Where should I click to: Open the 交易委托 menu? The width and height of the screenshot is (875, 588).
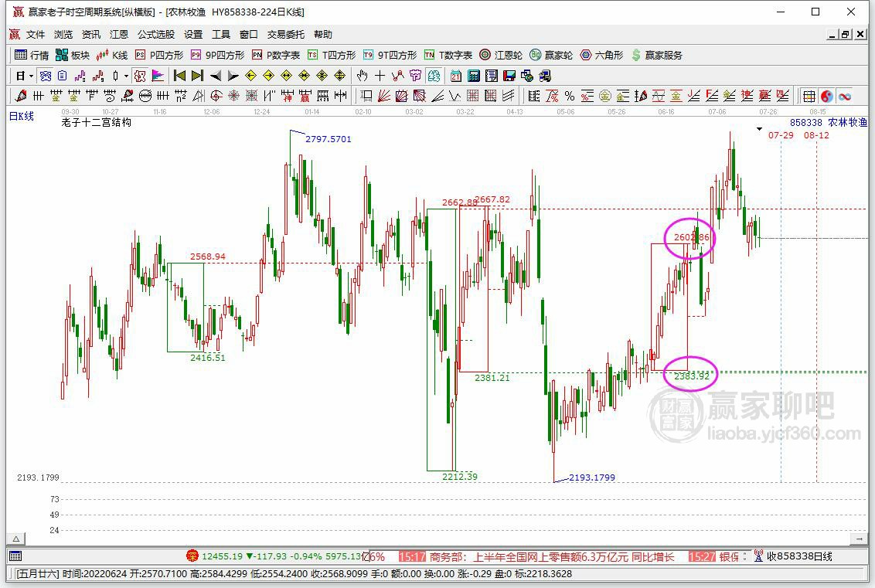(x=286, y=35)
